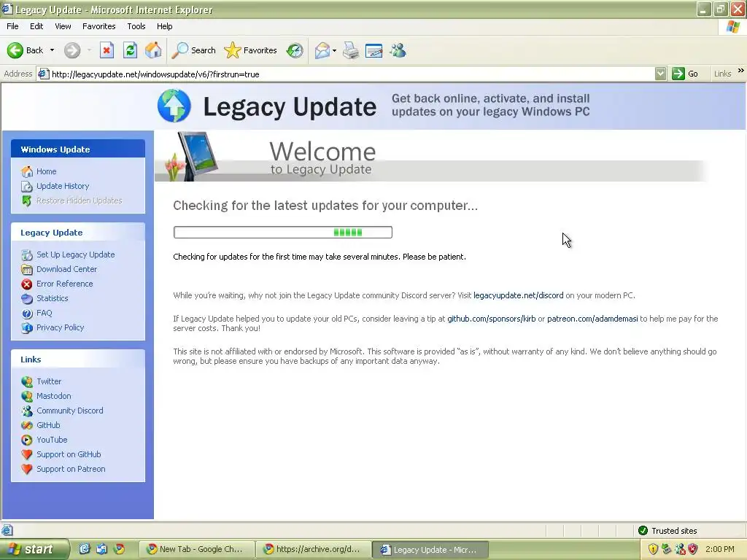Open the Search pane from toolbar
The width and height of the screenshot is (747, 560).
point(194,50)
